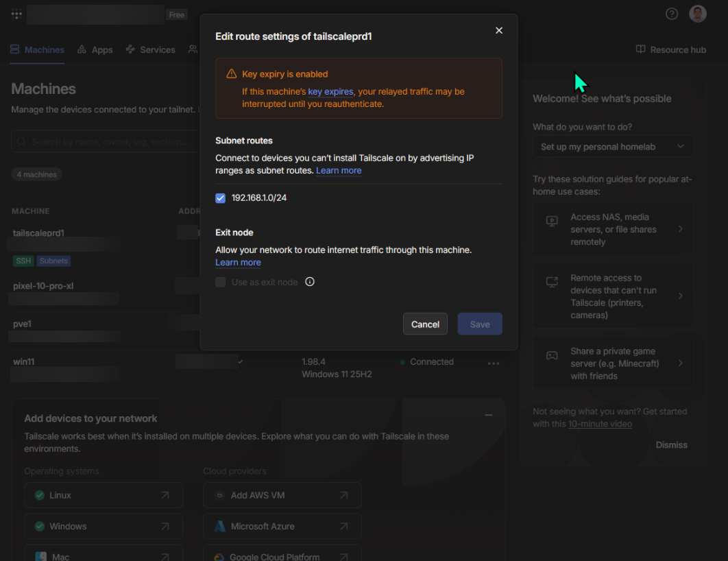
Task: Click the SSH badge on tailscaleprd1
Action: click(23, 261)
